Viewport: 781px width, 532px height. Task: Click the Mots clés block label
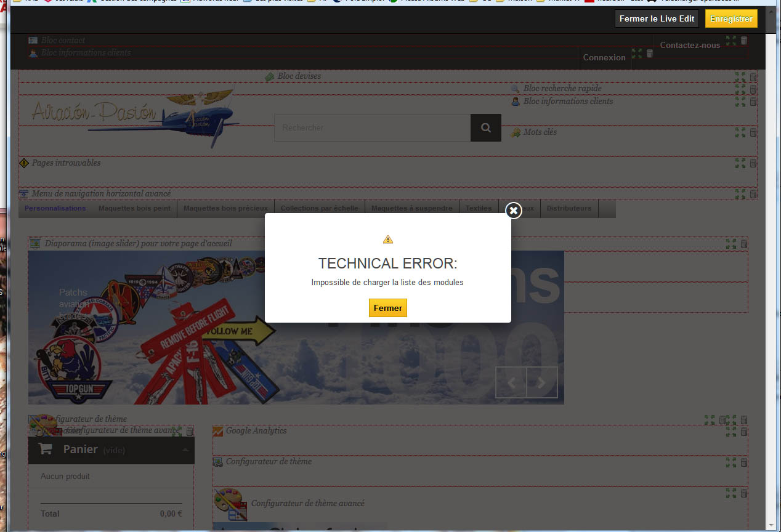540,132
